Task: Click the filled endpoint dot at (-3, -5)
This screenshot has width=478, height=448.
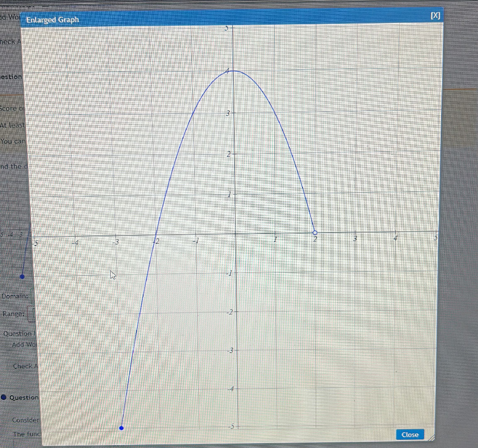Action: pos(122,428)
